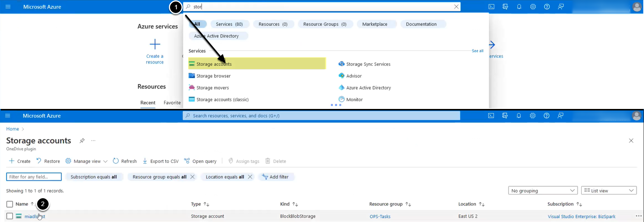Screen dimensions: 644x222
Task: Go to Home breadcrumb link
Action: coord(13,129)
